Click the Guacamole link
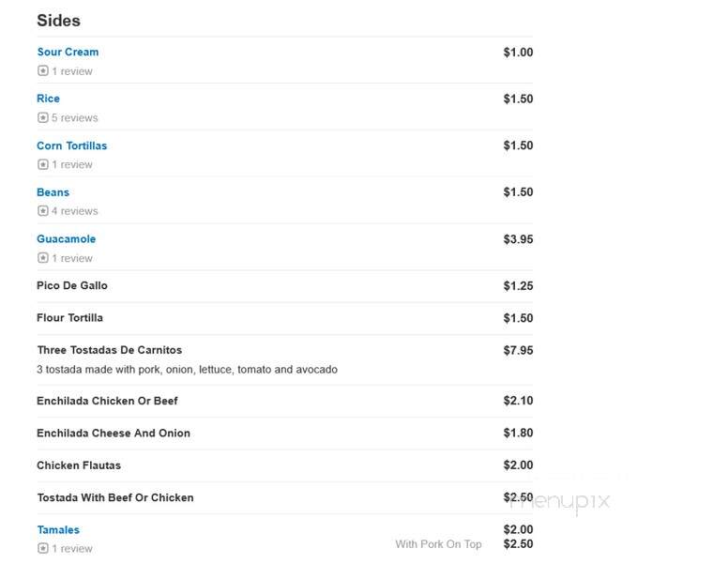The height and width of the screenshot is (579, 728). pos(67,239)
